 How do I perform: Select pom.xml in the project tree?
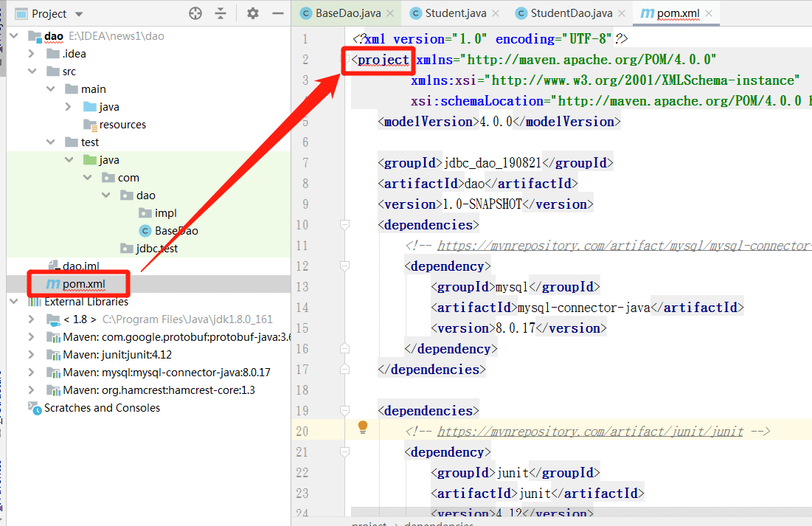pyautogui.click(x=83, y=284)
